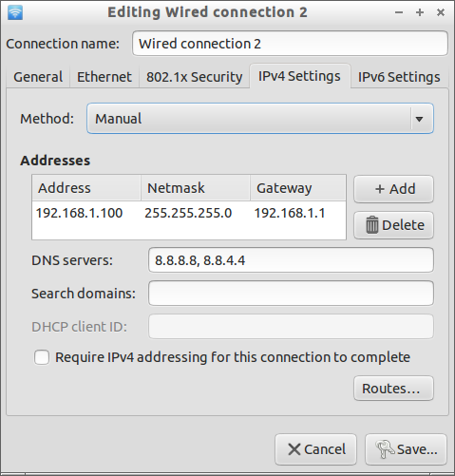
Task: Switch to the General tab
Action: 38,77
